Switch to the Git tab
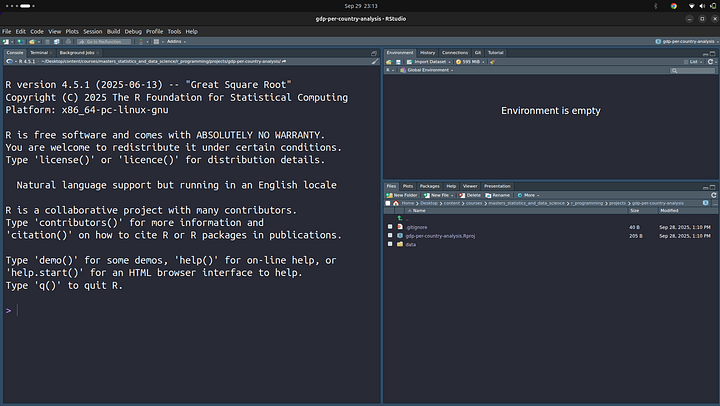 478,52
